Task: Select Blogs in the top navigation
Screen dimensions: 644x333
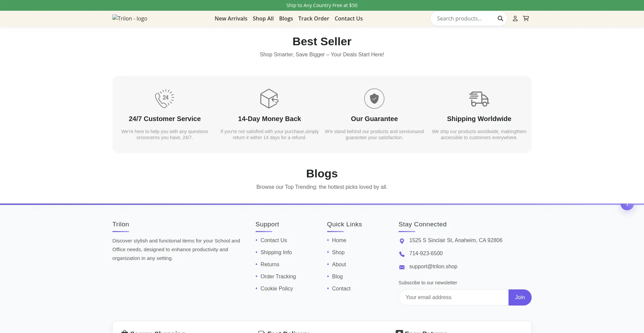Action: point(286,18)
